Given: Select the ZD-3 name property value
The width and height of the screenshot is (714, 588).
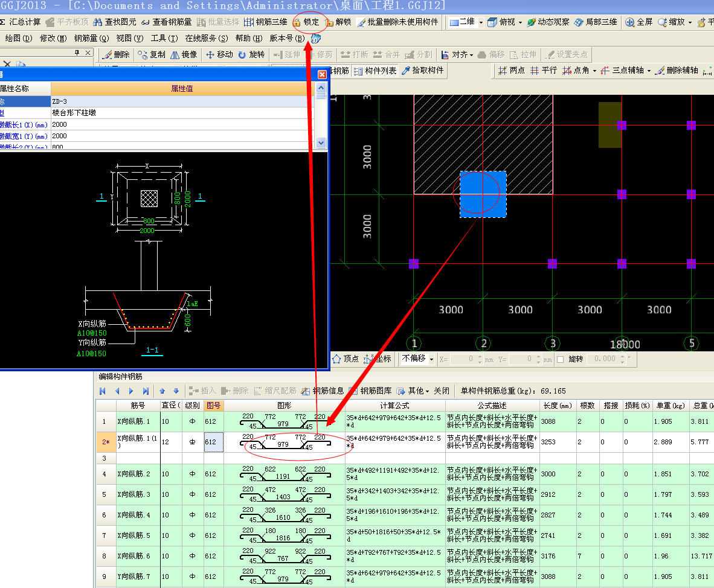Looking at the screenshot, I should [182, 101].
